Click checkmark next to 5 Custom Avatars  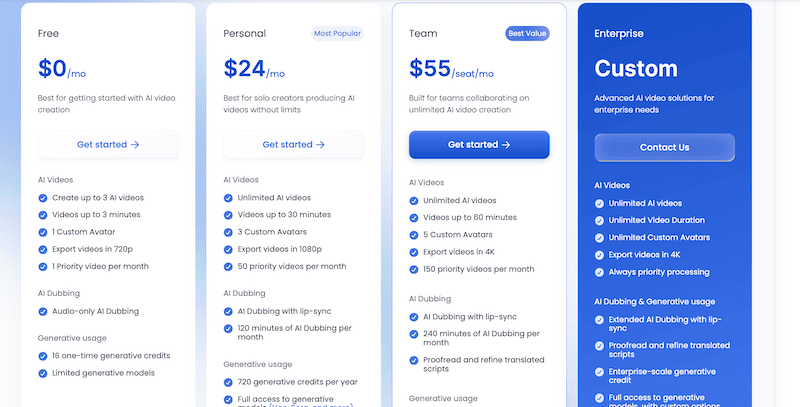tap(414, 235)
